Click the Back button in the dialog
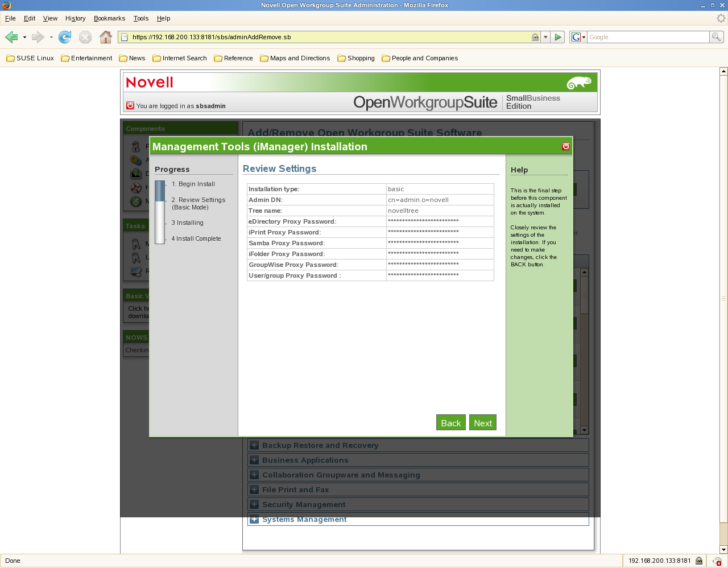 point(451,423)
